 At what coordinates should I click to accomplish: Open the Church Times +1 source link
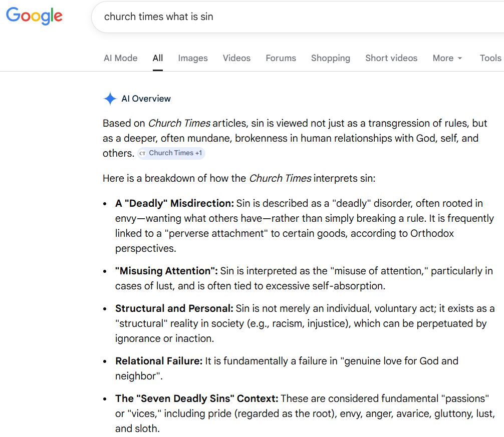(175, 153)
